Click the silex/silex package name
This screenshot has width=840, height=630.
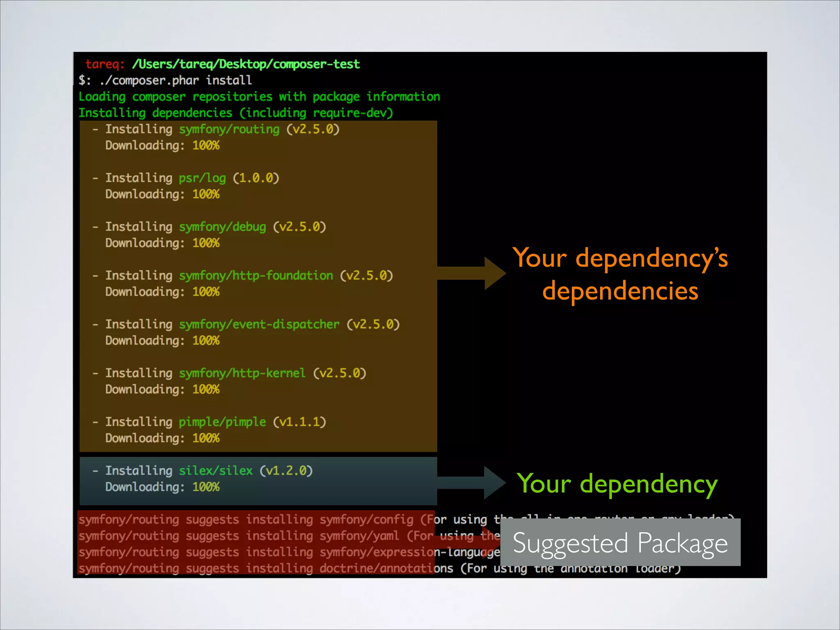click(216, 471)
